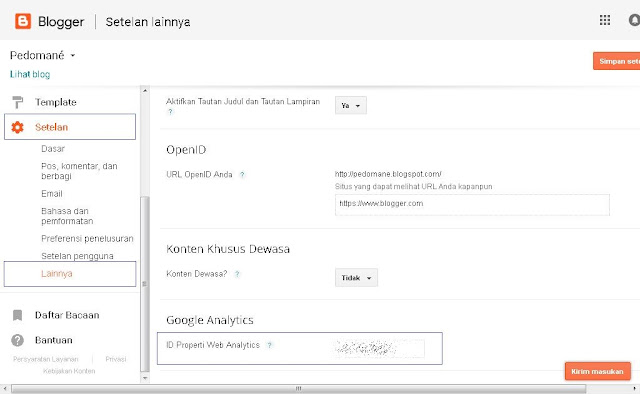Open Bahasa dan pemformatan settings
The height and width of the screenshot is (394, 640).
pos(67,216)
